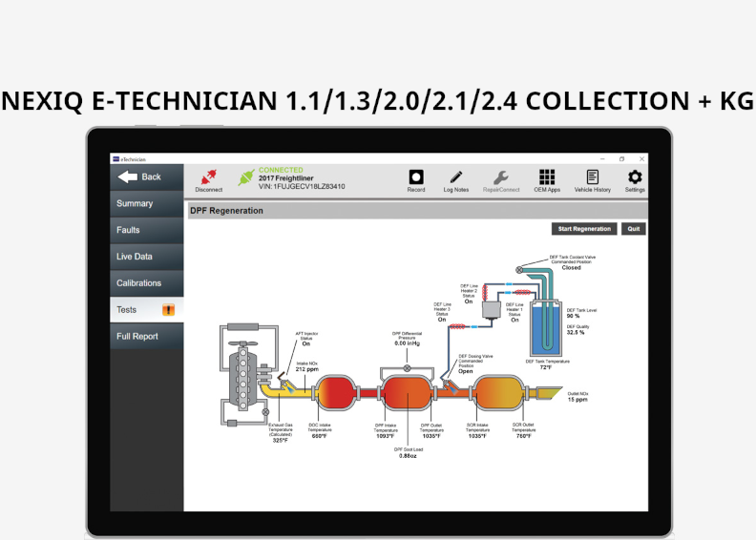Click the Back arrow button
Screen dimensions: 756x540
pos(147,177)
